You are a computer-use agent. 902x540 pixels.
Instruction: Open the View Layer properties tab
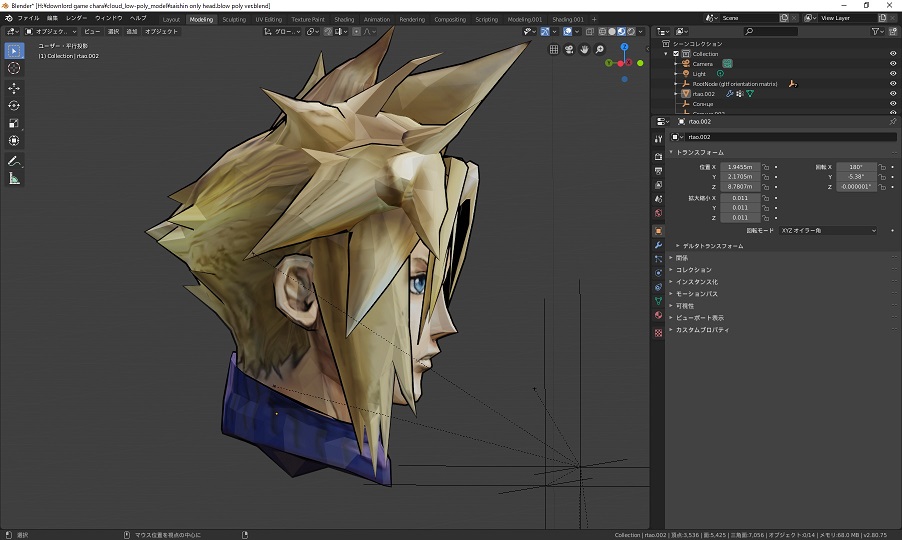tap(658, 185)
